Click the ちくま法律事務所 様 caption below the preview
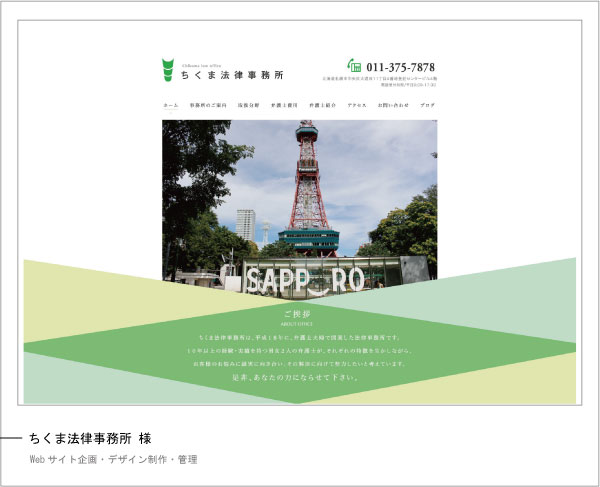This screenshot has width=600, height=487. click(90, 438)
